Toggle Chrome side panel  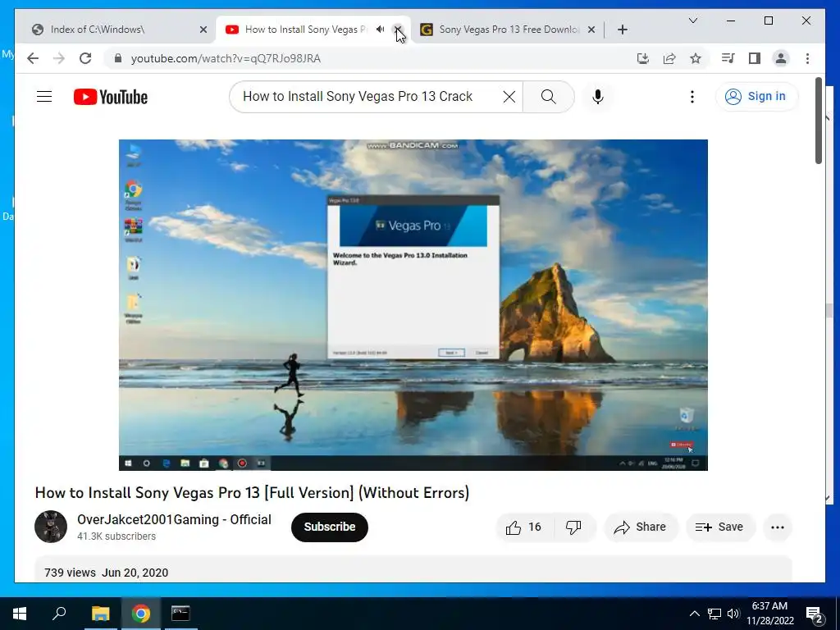(755, 58)
